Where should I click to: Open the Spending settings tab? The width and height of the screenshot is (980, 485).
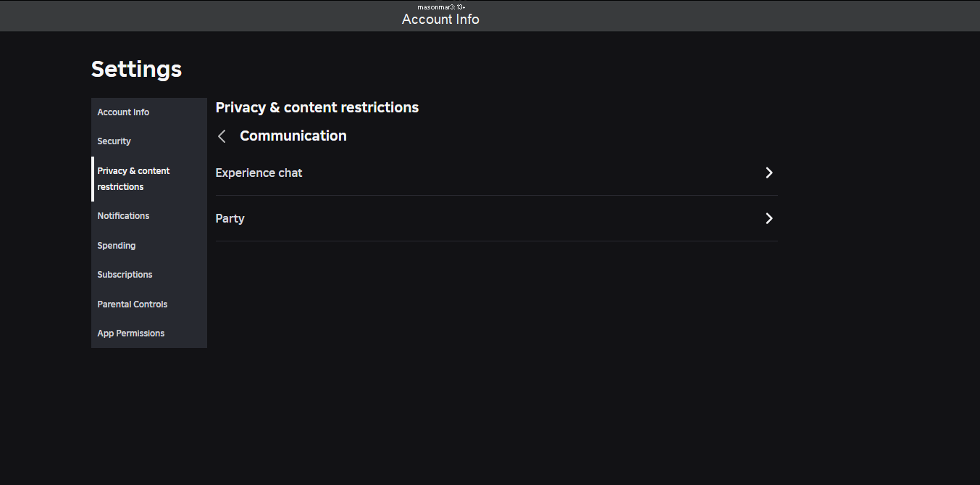coord(117,246)
